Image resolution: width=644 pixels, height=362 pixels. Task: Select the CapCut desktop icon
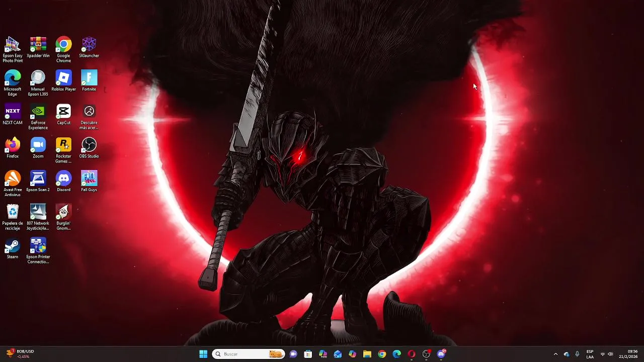(63, 115)
